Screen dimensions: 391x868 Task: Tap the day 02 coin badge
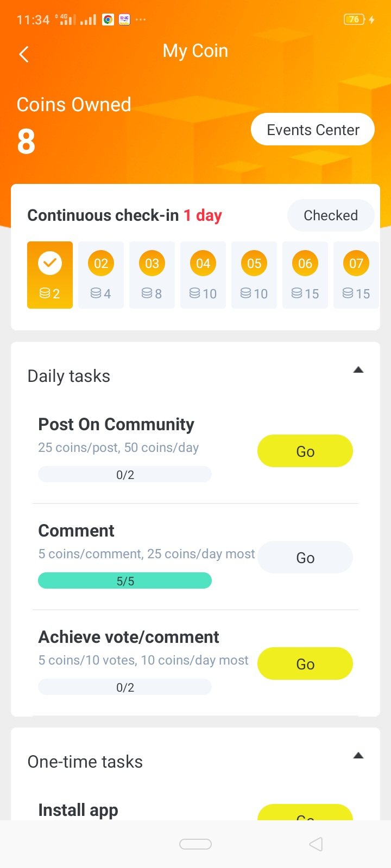101,264
